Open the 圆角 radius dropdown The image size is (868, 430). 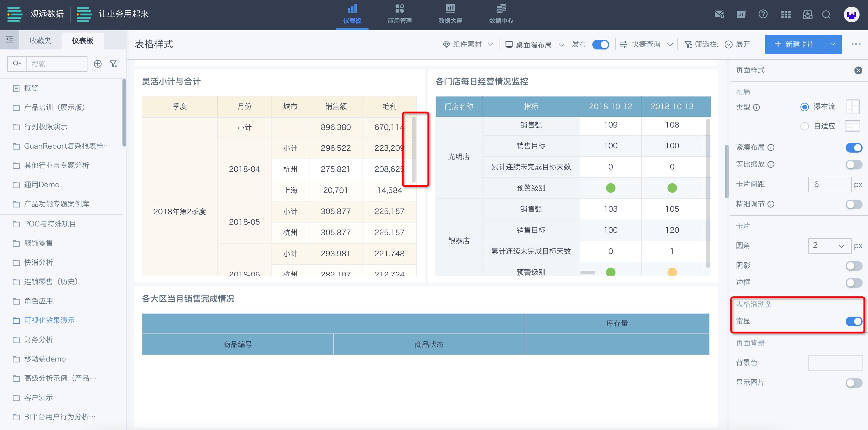coord(829,246)
